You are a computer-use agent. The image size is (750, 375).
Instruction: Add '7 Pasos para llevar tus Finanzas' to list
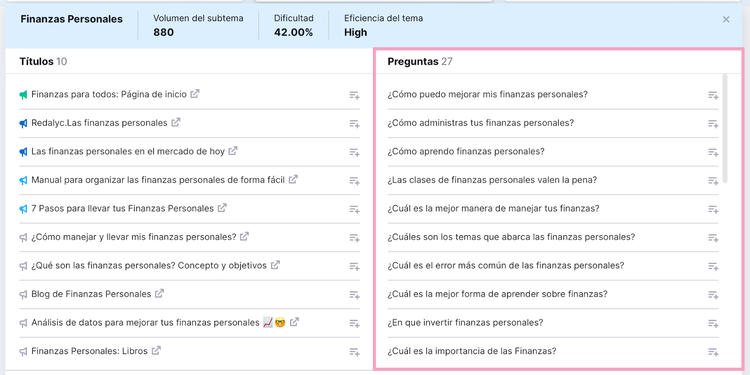[x=354, y=209]
